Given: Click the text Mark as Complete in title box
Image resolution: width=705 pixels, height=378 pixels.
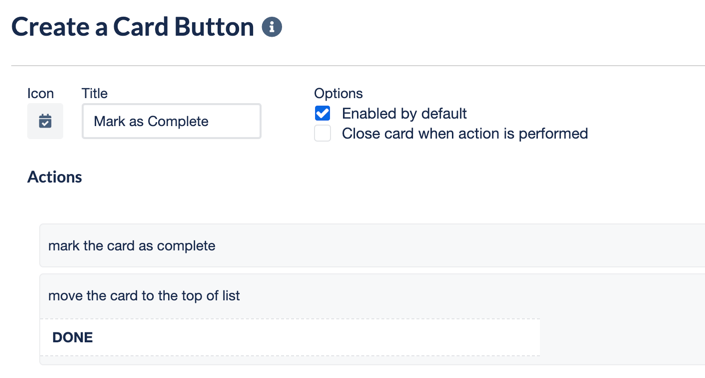Looking at the screenshot, I should click(151, 121).
